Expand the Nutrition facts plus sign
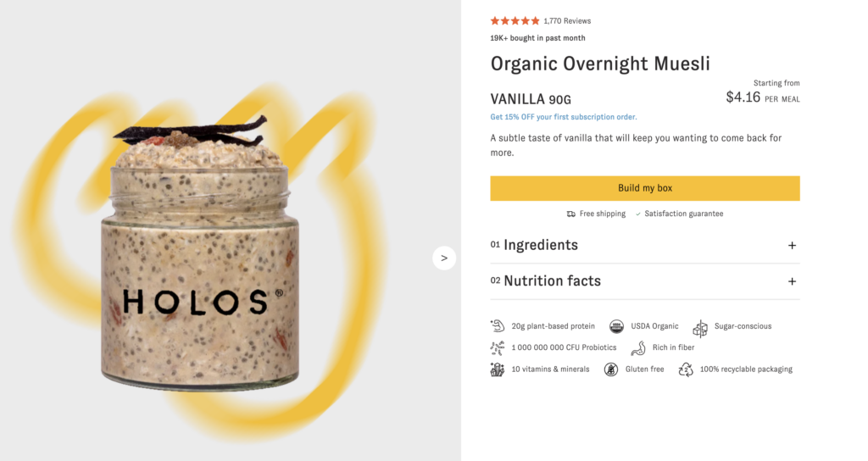 (x=793, y=281)
